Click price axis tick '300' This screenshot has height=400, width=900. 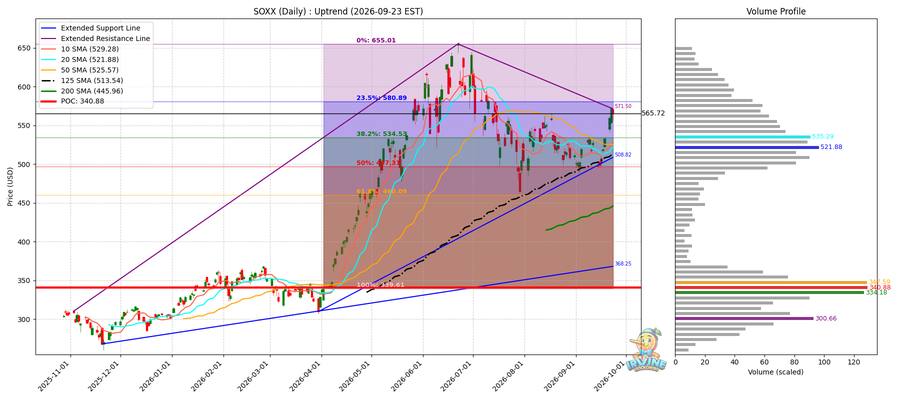click(x=26, y=320)
